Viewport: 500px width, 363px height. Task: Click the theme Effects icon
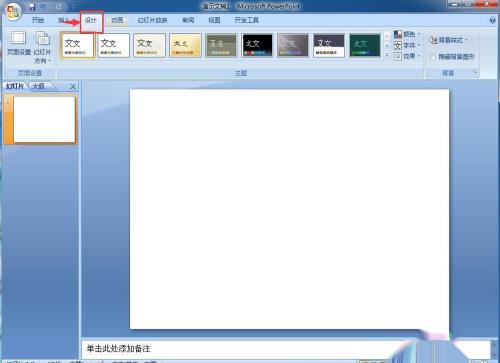pos(398,56)
